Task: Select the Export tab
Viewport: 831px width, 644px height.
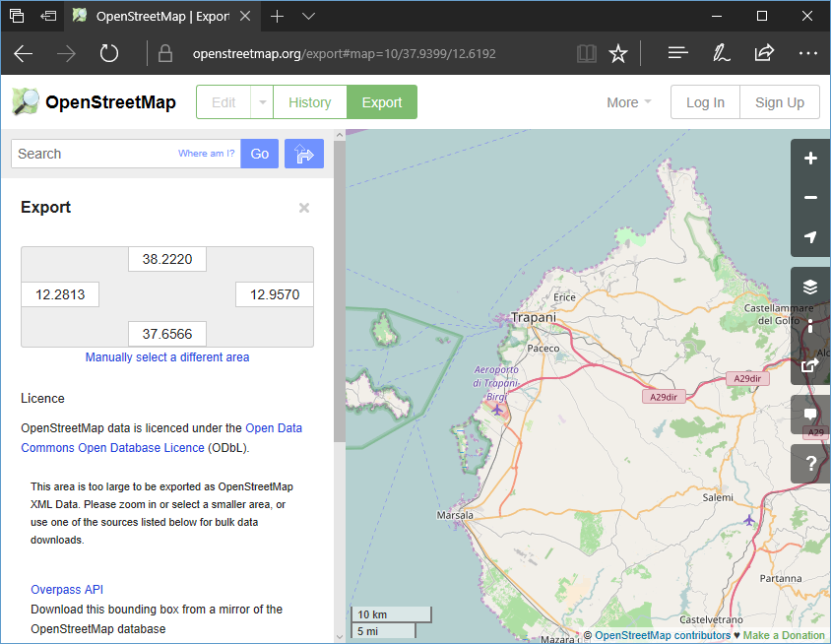Action: [x=382, y=101]
